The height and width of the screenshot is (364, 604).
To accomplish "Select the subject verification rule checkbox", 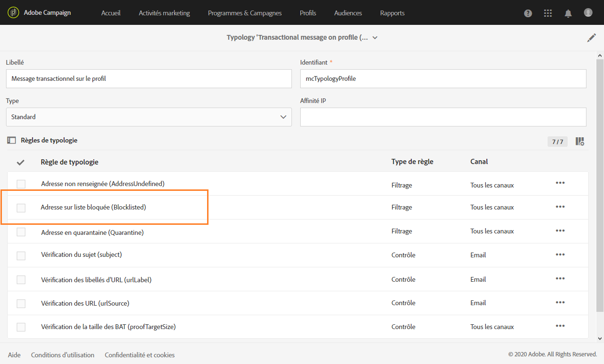I will click(x=21, y=255).
